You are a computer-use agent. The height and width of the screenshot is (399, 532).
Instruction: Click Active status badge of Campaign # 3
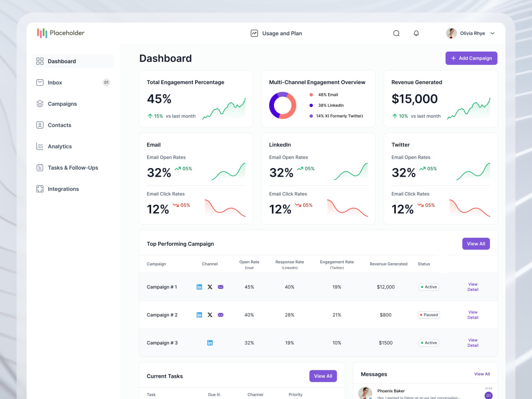pos(429,343)
